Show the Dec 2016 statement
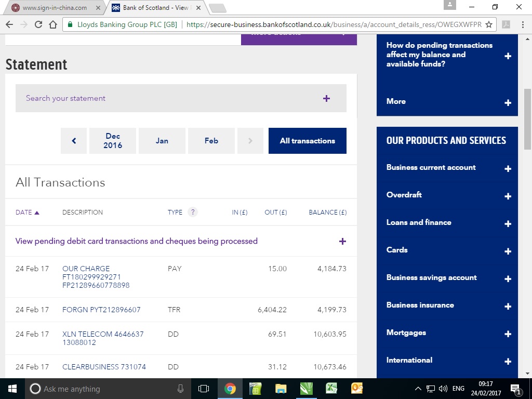 (113, 141)
